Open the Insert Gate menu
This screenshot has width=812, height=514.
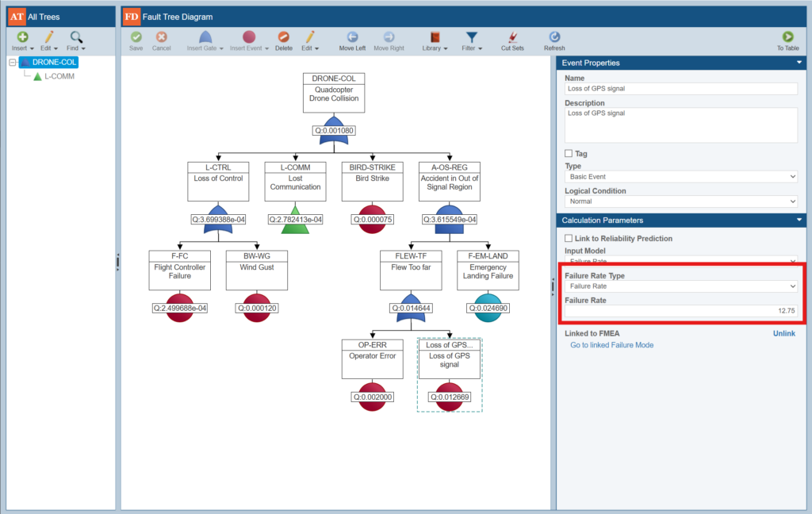[205, 41]
